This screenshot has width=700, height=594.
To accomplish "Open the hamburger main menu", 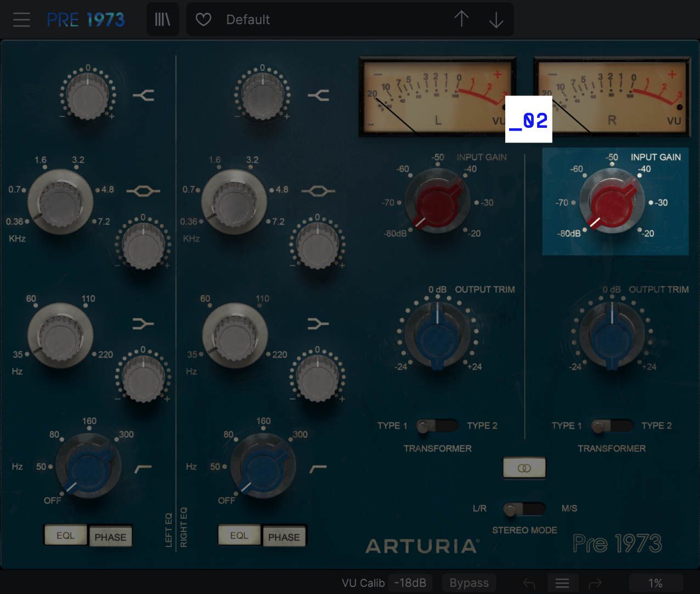I will 21,20.
